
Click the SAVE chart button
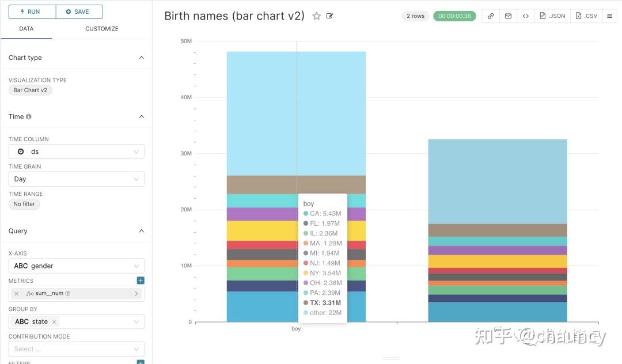coord(79,12)
